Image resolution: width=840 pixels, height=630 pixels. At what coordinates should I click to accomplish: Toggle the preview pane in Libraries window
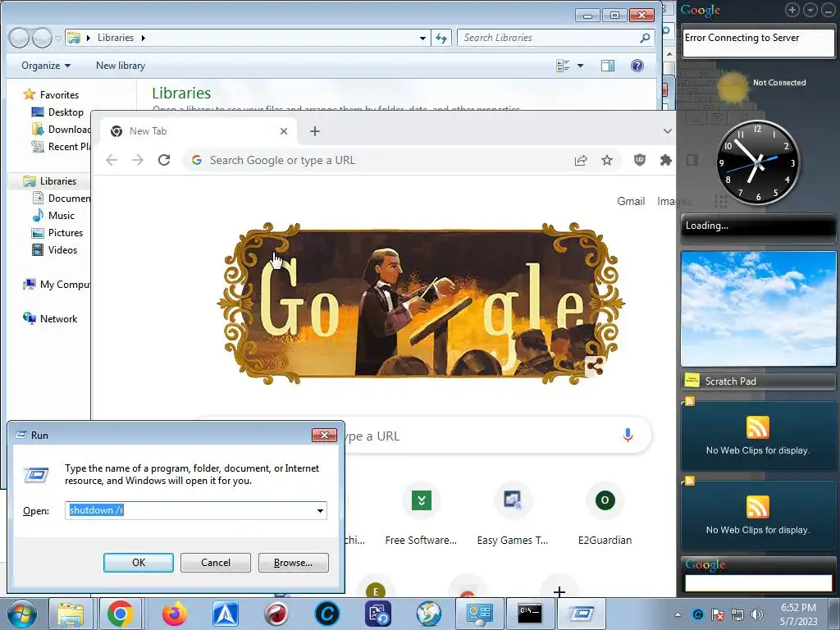(x=608, y=66)
